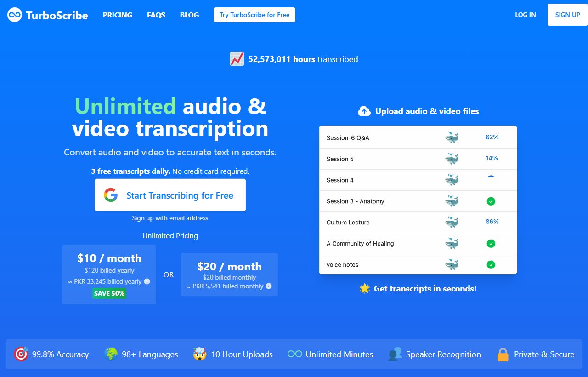The image size is (588, 377).
Task: Click the 62% progress for Session-6 Q&A
Action: (x=492, y=137)
